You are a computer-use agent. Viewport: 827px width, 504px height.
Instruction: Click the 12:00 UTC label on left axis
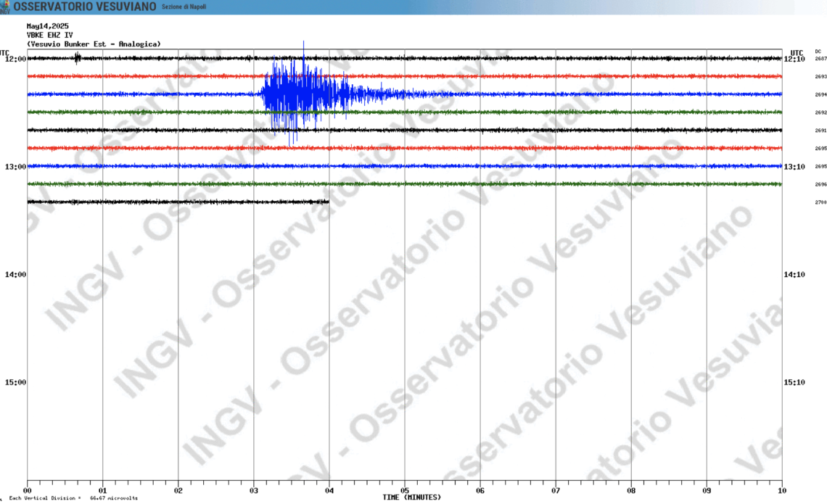[15, 59]
